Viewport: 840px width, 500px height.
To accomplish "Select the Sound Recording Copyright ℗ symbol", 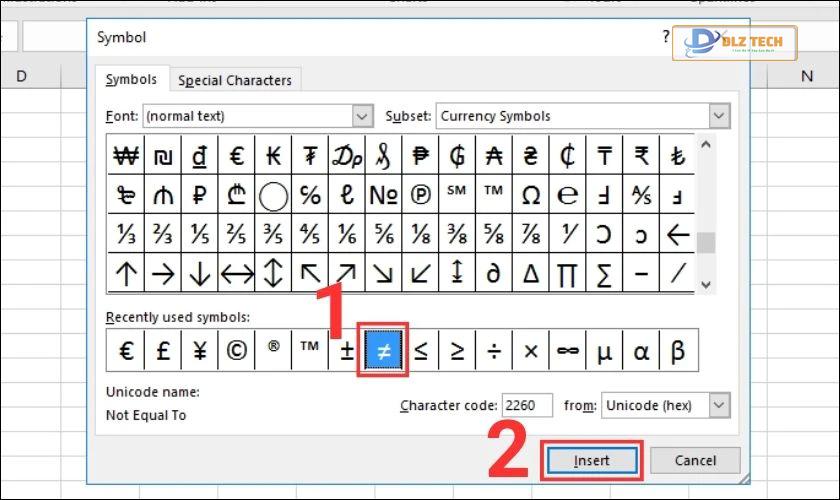I will click(x=421, y=195).
